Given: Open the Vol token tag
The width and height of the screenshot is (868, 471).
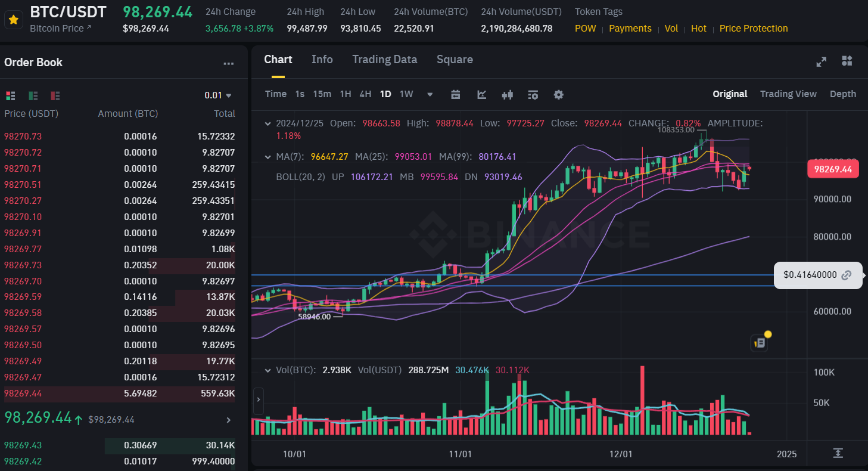Looking at the screenshot, I should pyautogui.click(x=671, y=29).
